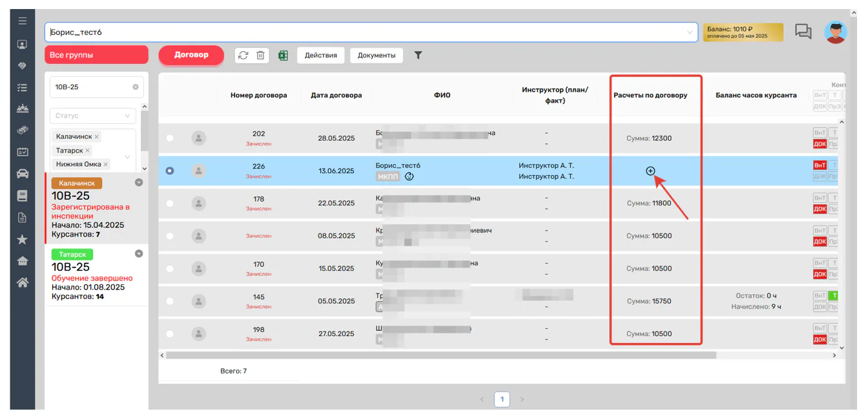Open the chat messages icon
The width and height of the screenshot is (868, 418).
803,32
